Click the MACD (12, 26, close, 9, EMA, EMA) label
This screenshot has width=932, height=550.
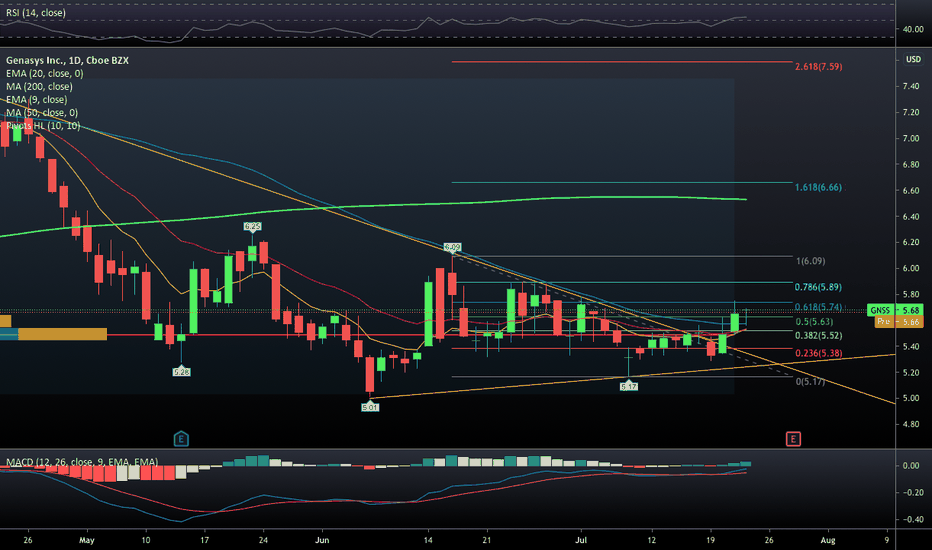(x=82, y=462)
